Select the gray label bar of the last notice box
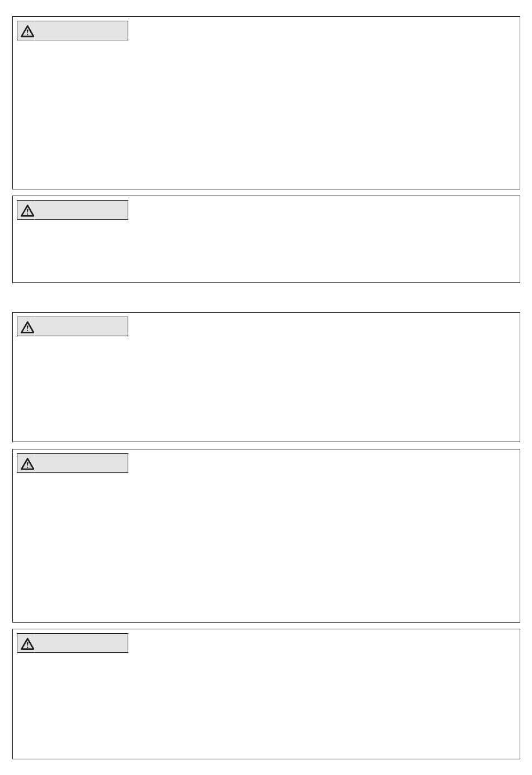The height and width of the screenshot is (775, 532). click(x=73, y=643)
